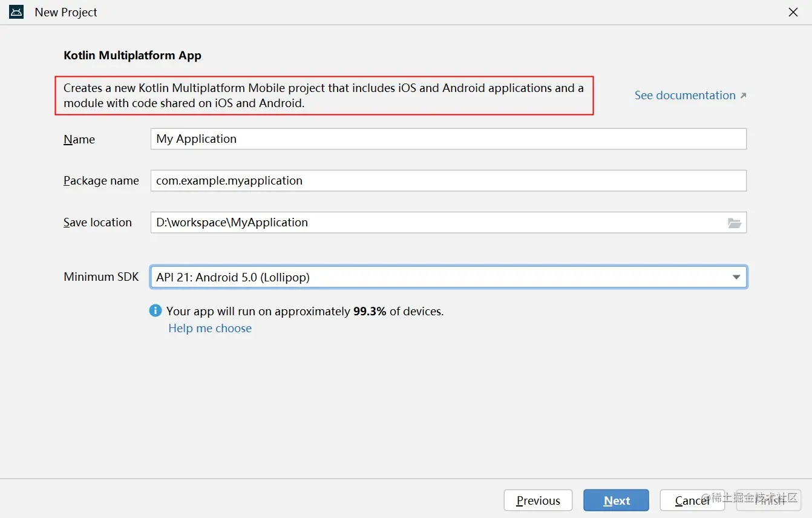Close the New Project dialog

(x=793, y=12)
